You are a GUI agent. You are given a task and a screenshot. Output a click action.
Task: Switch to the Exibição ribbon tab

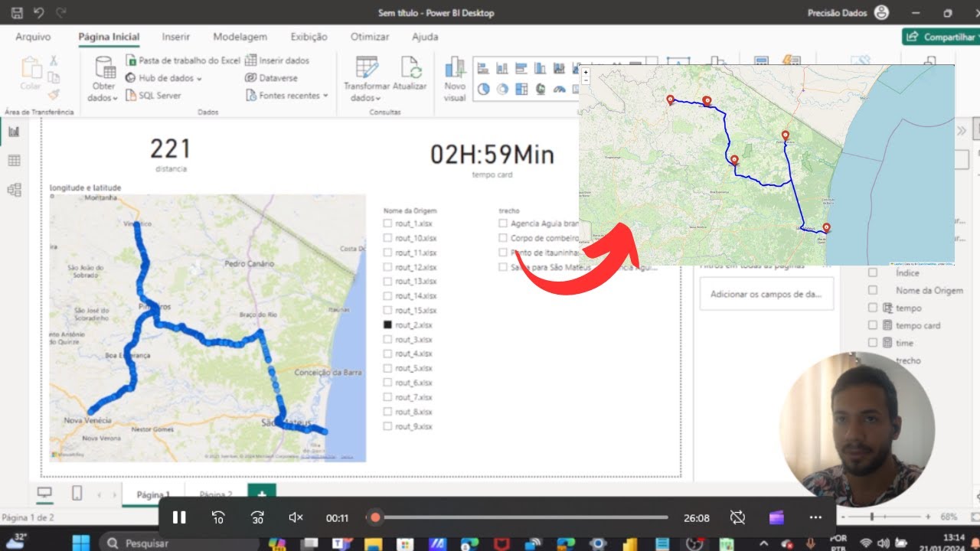point(309,37)
